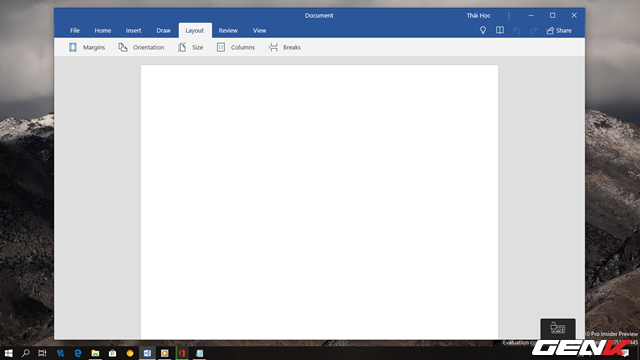Open the Orientation menu

click(x=141, y=47)
